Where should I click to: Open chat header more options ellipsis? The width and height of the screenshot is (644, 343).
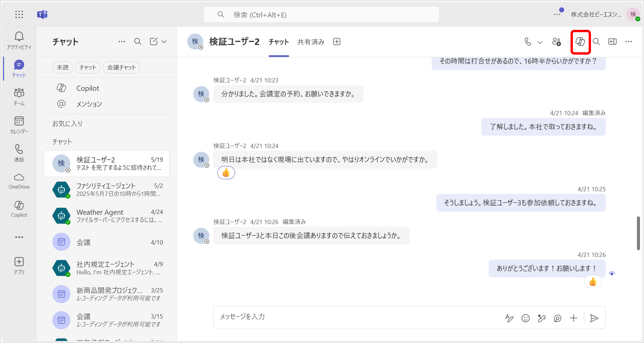[629, 42]
